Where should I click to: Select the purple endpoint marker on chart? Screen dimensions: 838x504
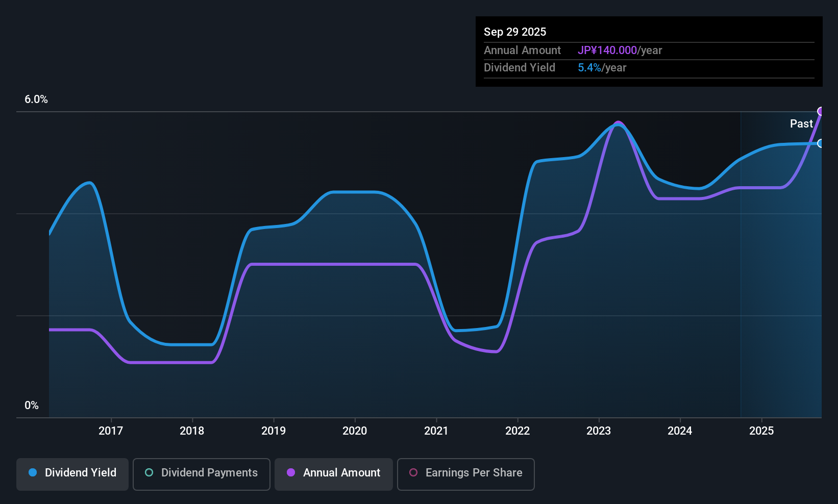[x=821, y=111]
